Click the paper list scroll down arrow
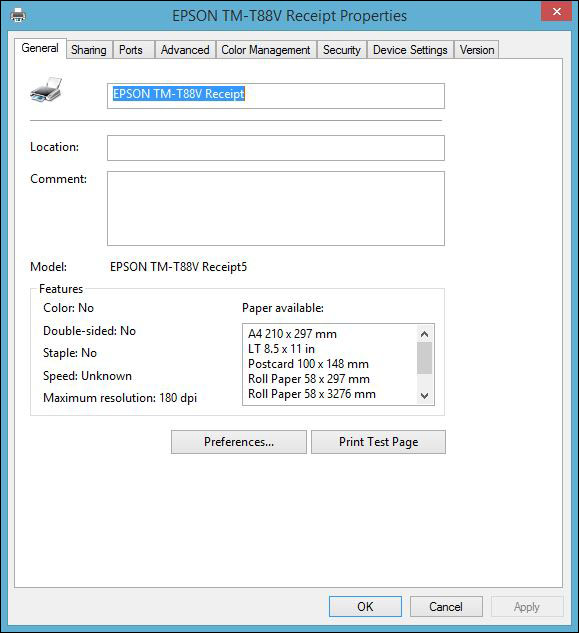 coord(424,396)
